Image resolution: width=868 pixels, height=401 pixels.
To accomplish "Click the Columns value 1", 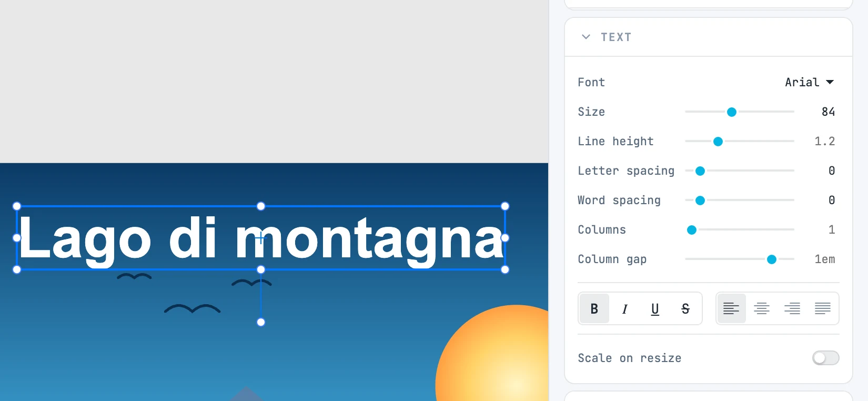I will pyautogui.click(x=832, y=229).
